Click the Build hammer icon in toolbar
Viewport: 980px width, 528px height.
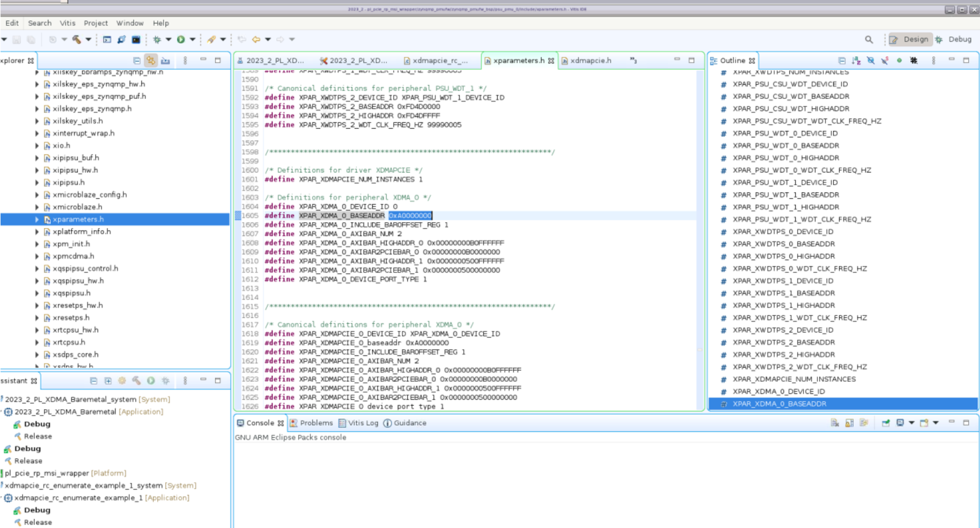(x=77, y=39)
